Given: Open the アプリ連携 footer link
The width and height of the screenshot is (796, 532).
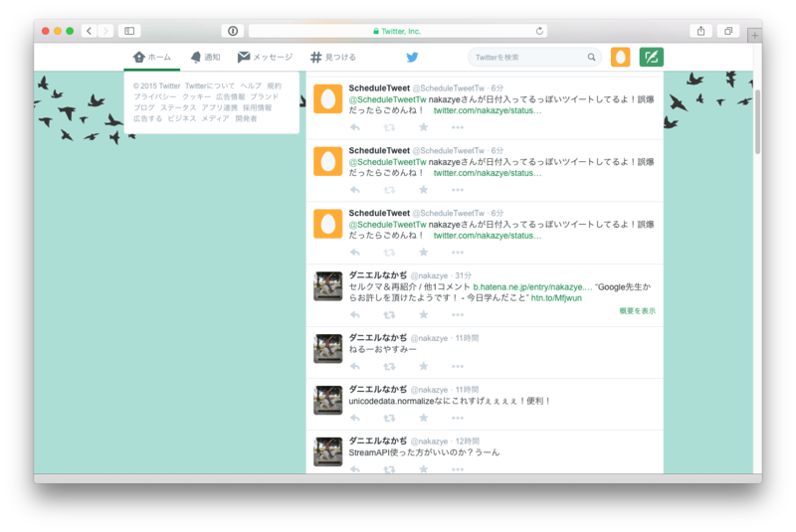Looking at the screenshot, I should point(219,107).
